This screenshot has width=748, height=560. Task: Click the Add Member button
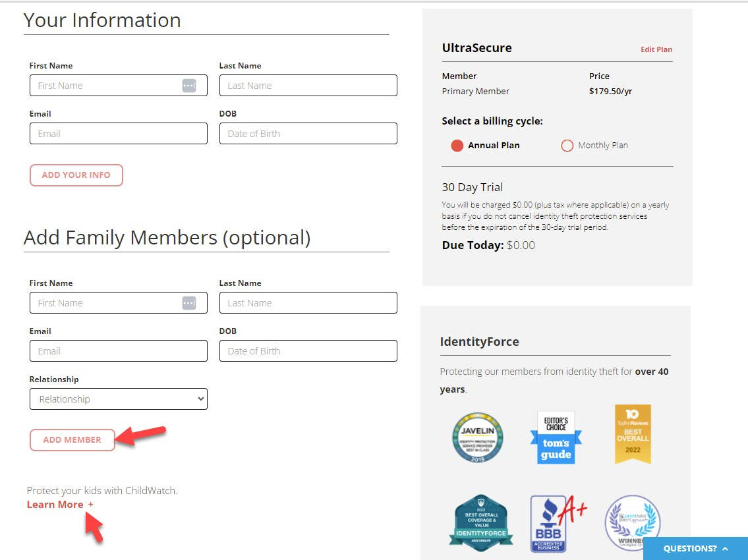pyautogui.click(x=72, y=440)
